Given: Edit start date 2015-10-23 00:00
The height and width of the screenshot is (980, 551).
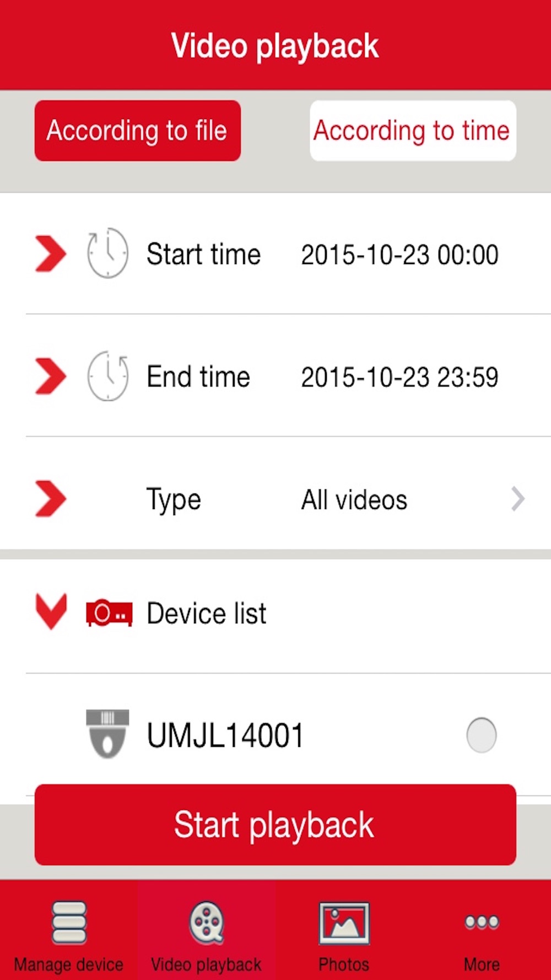Looking at the screenshot, I should tap(399, 255).
